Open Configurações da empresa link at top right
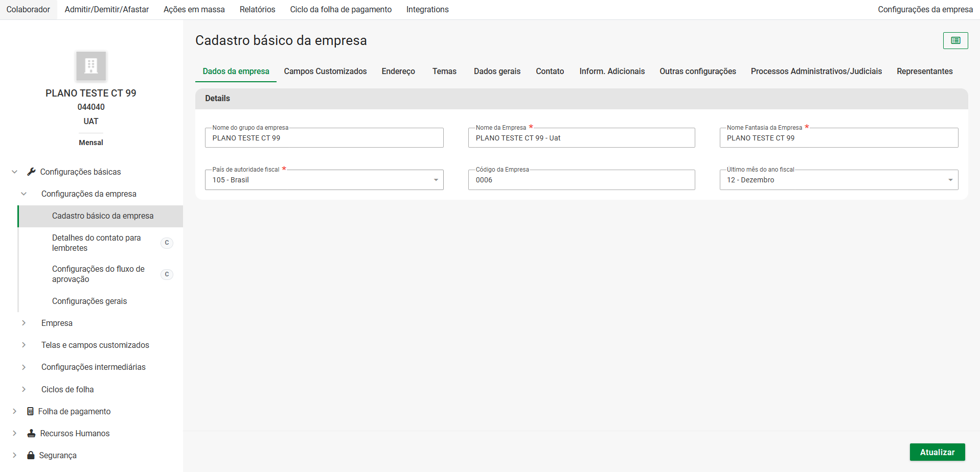980x472 pixels. 925,9
